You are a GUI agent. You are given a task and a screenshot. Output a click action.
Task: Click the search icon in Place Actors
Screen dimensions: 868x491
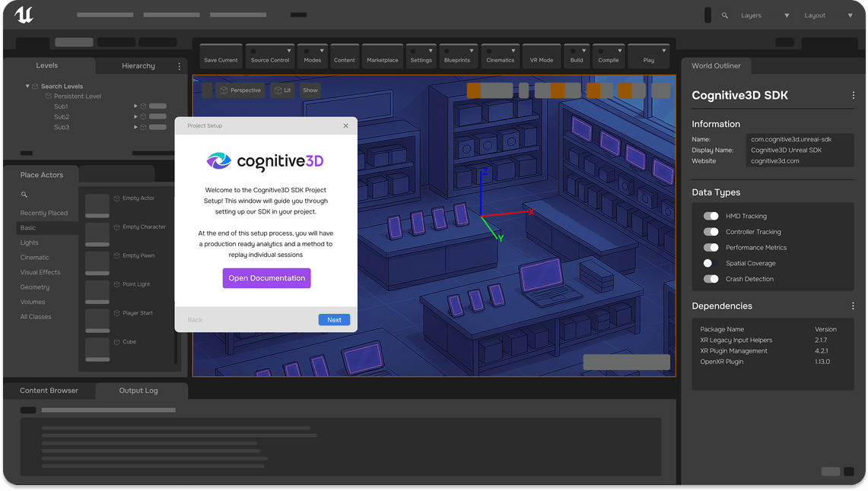coord(24,195)
